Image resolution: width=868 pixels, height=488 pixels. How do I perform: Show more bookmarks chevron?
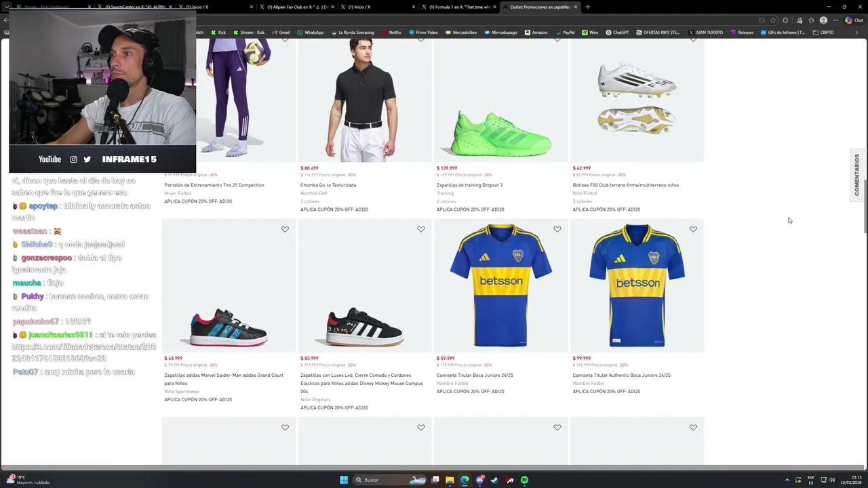click(856, 33)
